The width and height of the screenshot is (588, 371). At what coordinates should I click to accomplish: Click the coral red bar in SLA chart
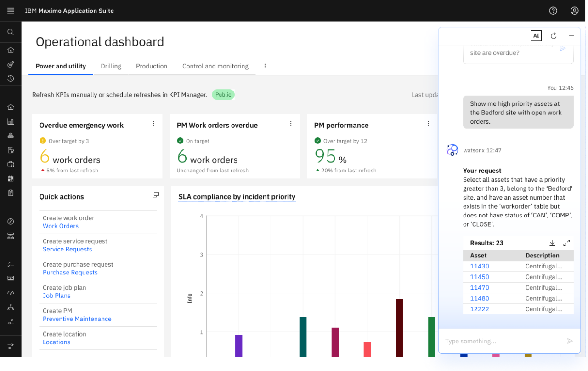click(x=367, y=349)
